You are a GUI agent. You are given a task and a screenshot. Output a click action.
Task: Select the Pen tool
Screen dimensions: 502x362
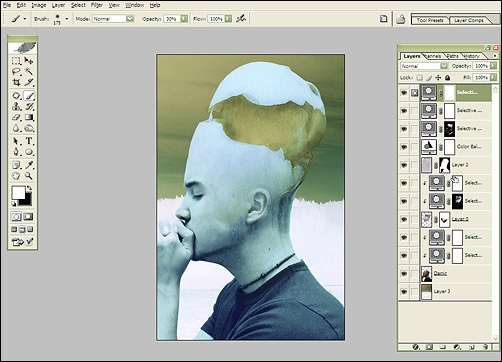point(16,152)
